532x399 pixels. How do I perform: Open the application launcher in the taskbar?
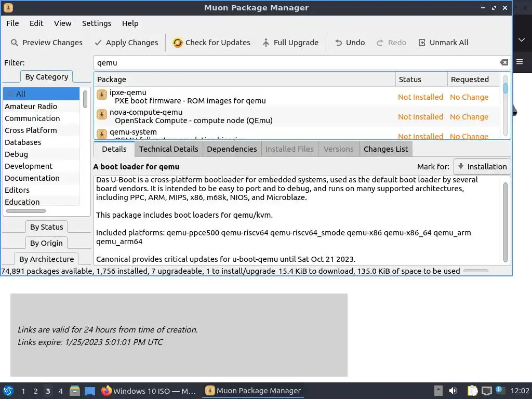pos(8,391)
